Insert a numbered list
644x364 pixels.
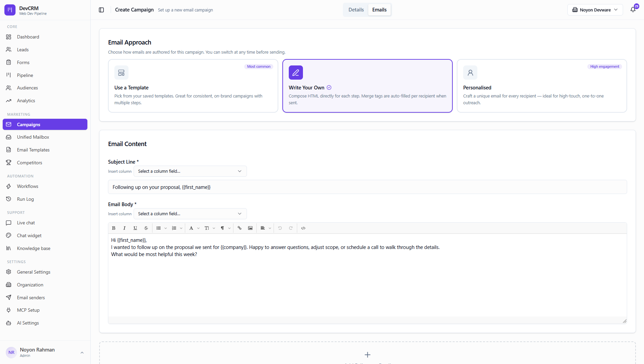174,228
